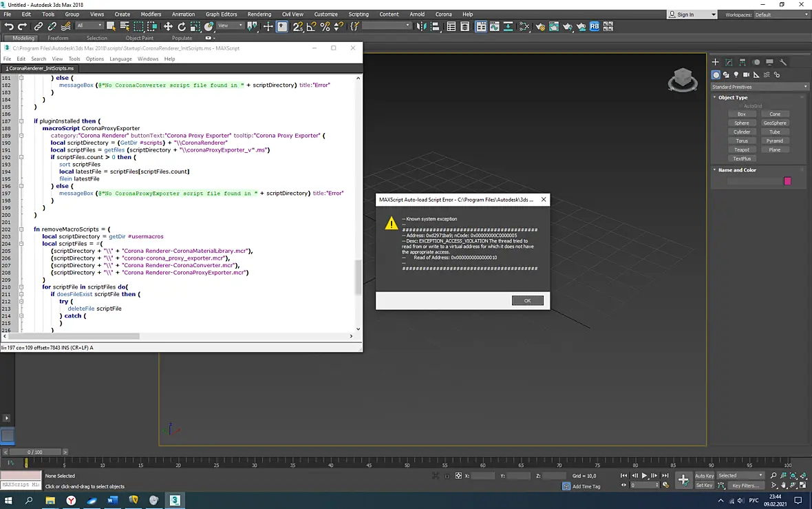Activate the Select and Rotate tool
The image size is (812, 509).
pyautogui.click(x=182, y=26)
